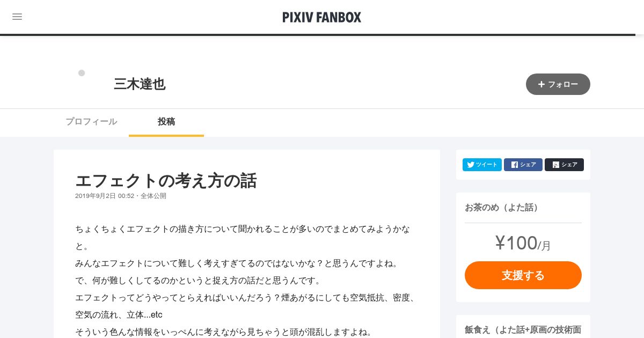This screenshot has width=644, height=338.
Task: Share on the dark シェア button
Action: point(564,165)
